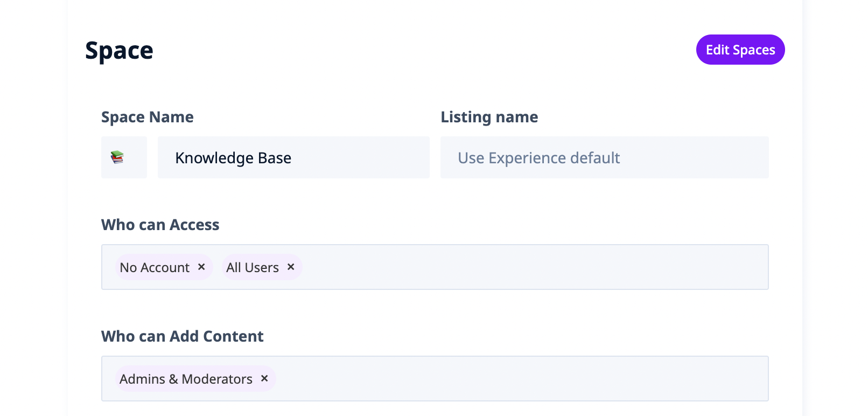Viewport: 868px width, 416px height.
Task: Click the Use Experience default placeholder text
Action: (x=538, y=158)
